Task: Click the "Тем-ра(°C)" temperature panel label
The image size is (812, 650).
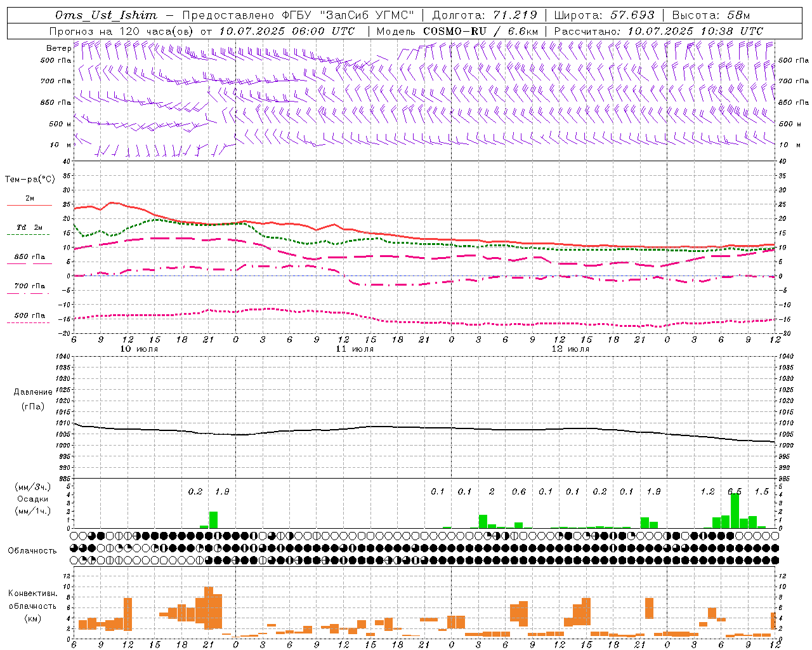Action: [30, 180]
